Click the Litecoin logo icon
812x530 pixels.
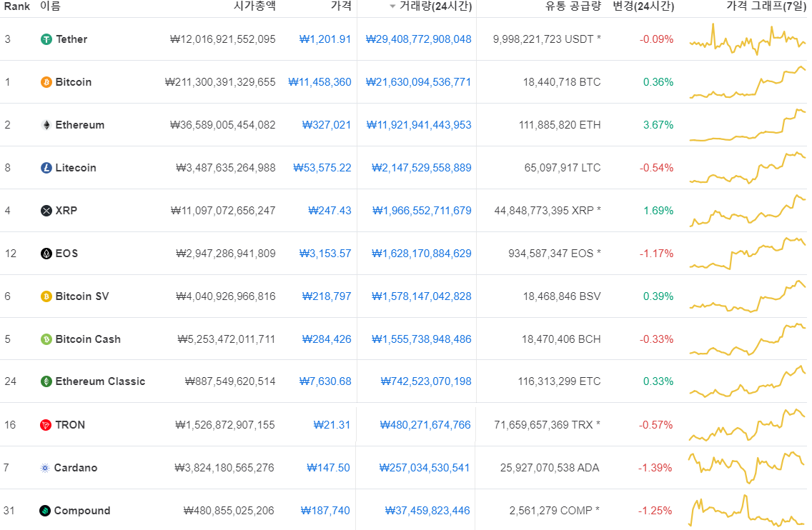[x=46, y=168]
